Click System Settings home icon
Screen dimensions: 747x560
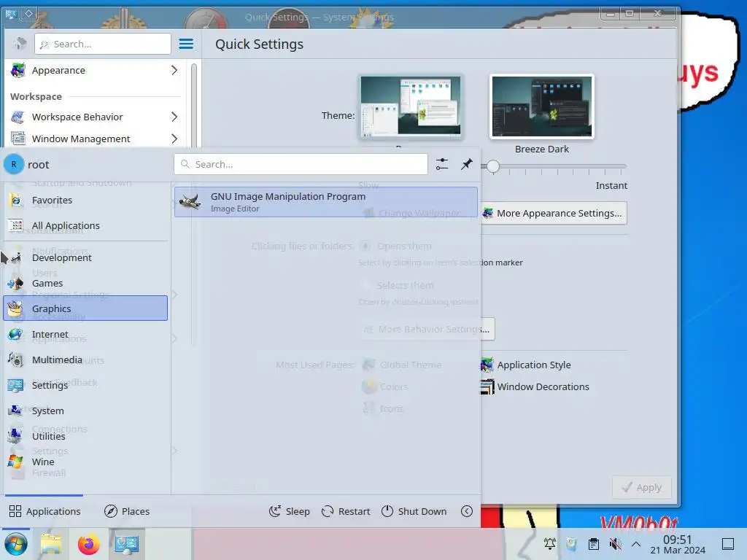[20, 44]
